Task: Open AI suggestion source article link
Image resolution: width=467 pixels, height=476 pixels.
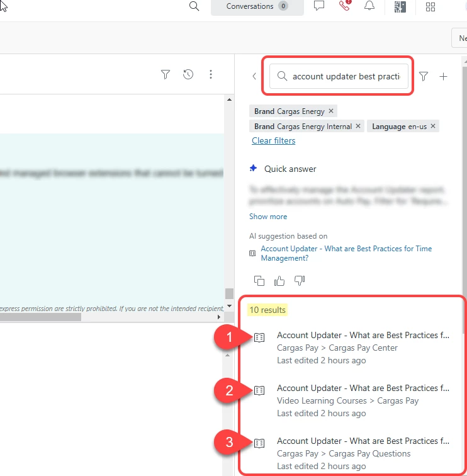Action: (346, 253)
